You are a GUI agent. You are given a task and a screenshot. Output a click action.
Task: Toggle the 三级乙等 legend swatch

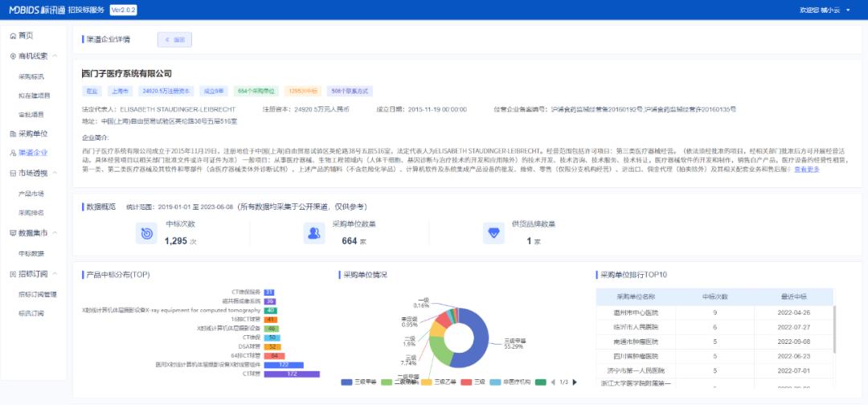coord(427,382)
